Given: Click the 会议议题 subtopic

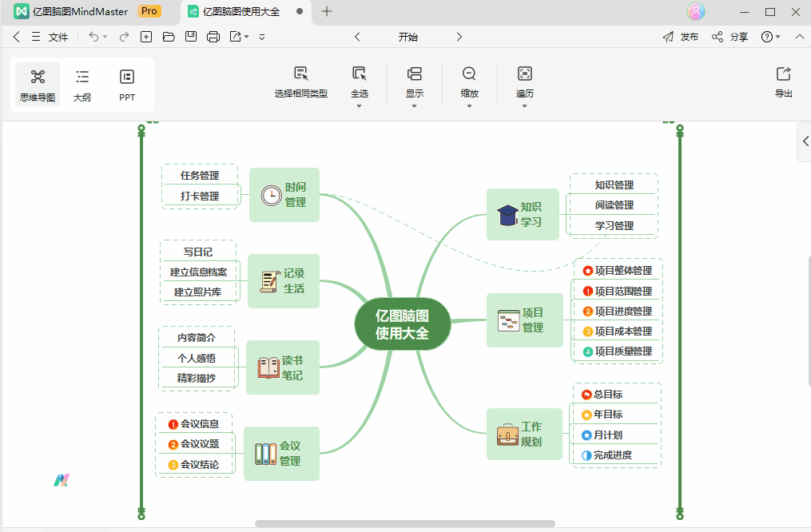Looking at the screenshot, I should pyautogui.click(x=194, y=444).
